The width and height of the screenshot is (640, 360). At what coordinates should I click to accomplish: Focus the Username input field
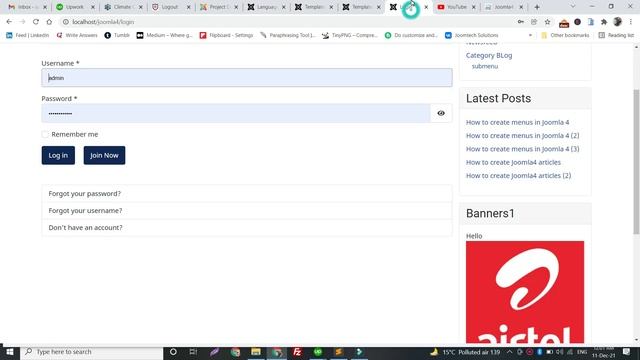point(247,78)
